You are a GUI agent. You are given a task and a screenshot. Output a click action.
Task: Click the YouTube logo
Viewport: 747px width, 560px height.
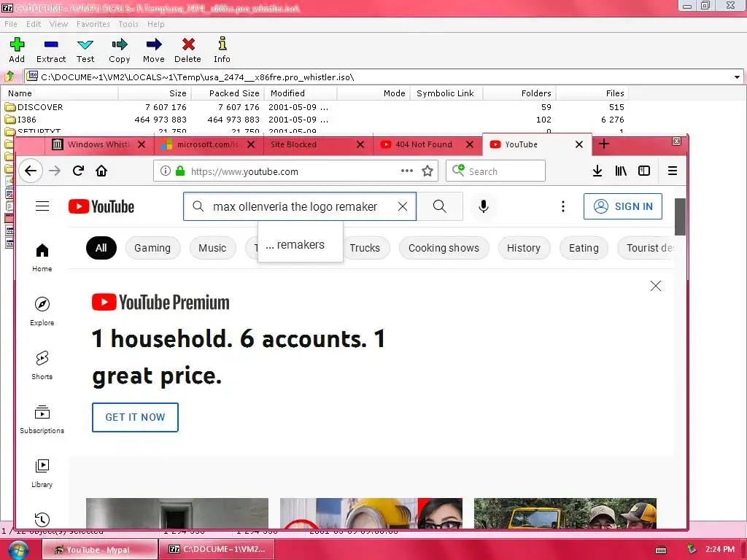(x=101, y=206)
